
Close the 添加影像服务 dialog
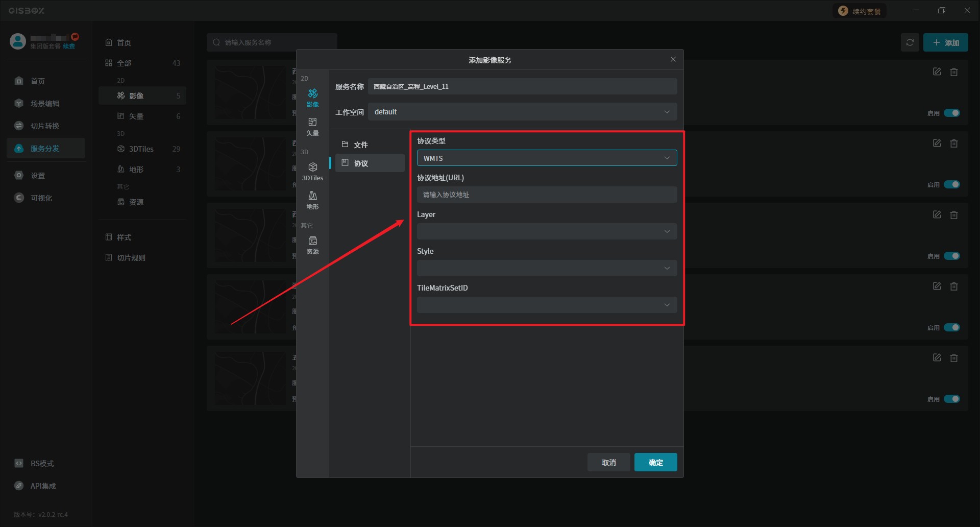click(673, 60)
